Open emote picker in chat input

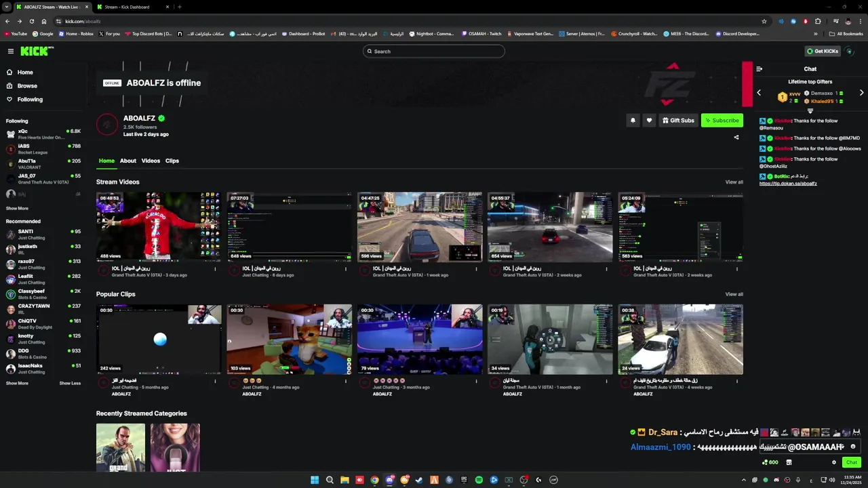(853, 447)
